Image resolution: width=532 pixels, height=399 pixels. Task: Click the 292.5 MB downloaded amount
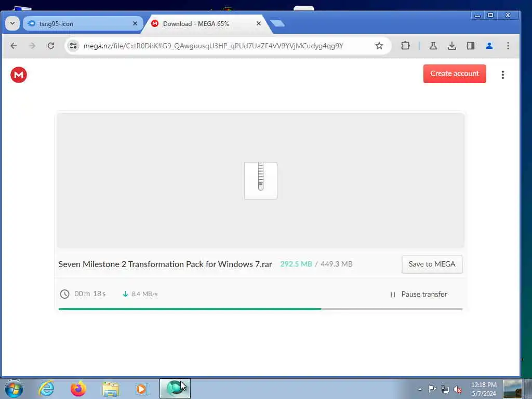point(296,264)
